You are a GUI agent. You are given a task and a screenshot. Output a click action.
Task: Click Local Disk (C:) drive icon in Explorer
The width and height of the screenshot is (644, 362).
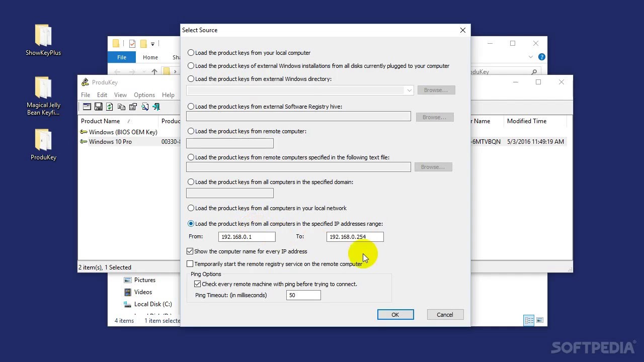128,304
